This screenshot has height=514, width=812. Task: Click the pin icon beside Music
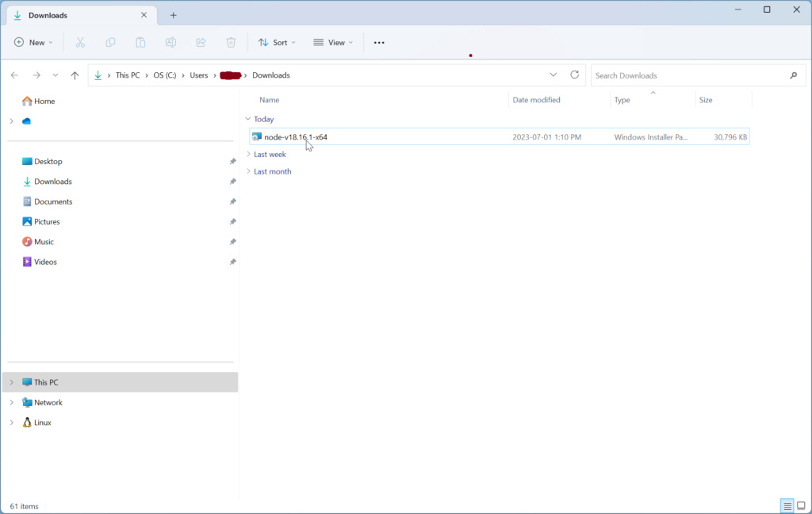pyautogui.click(x=232, y=242)
